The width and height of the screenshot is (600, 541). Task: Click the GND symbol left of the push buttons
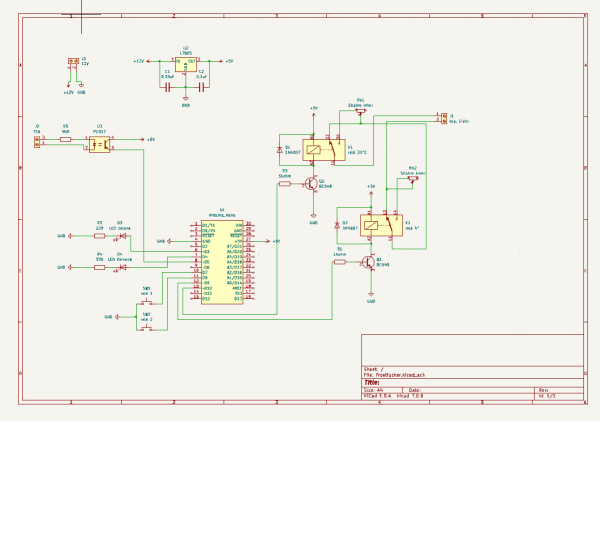117,317
